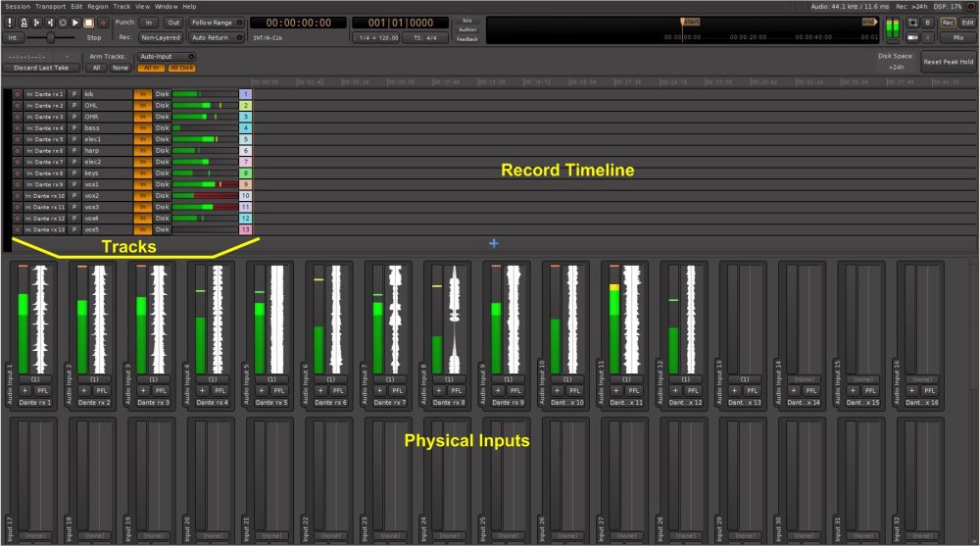Click the shuttle speed slider

click(51, 37)
